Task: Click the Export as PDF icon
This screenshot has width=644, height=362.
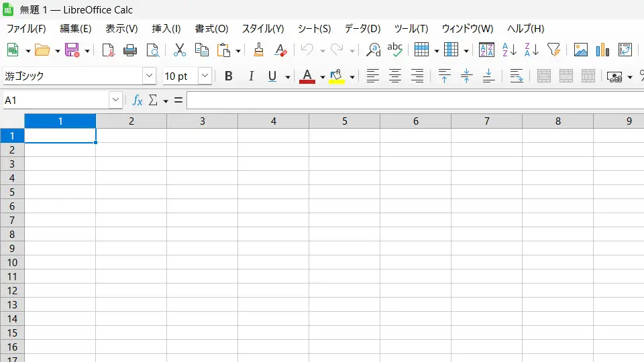Action: 108,50
